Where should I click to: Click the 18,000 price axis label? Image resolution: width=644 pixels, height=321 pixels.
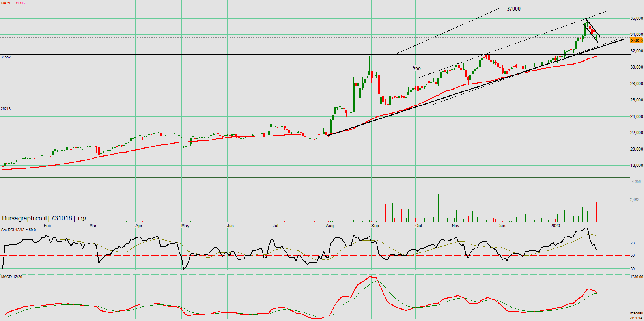637,165
